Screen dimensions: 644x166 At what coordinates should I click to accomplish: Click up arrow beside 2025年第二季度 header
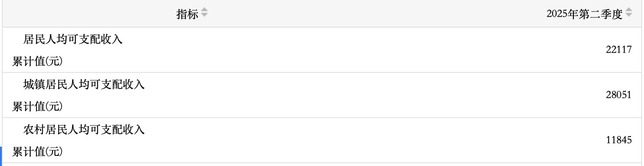click(628, 11)
